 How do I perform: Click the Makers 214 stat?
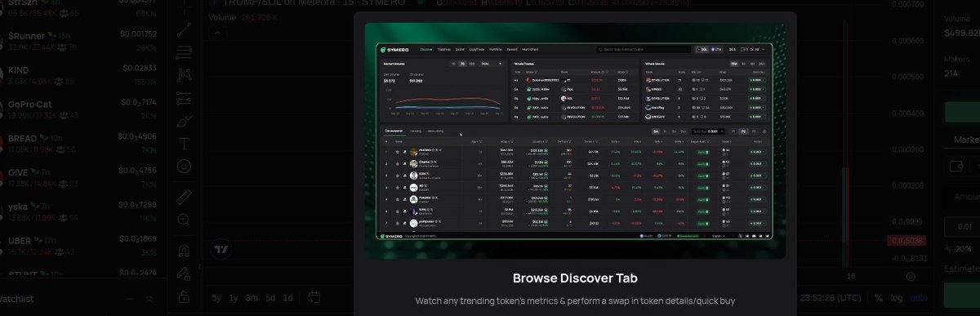(x=956, y=66)
